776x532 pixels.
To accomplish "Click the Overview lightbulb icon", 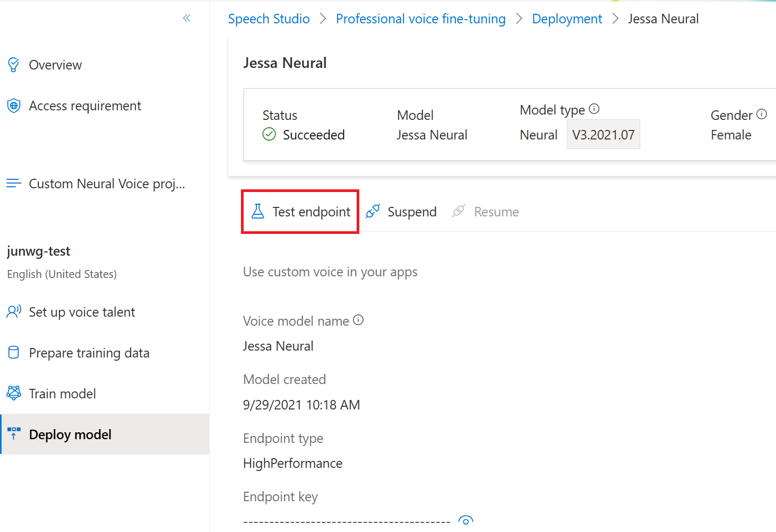I will [14, 65].
